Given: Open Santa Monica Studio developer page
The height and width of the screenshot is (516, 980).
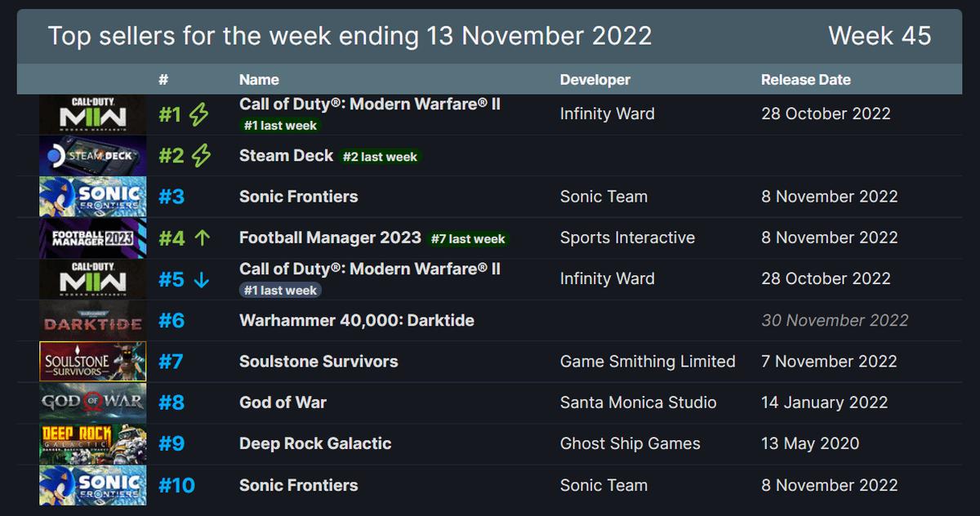Looking at the screenshot, I should tap(638, 403).
